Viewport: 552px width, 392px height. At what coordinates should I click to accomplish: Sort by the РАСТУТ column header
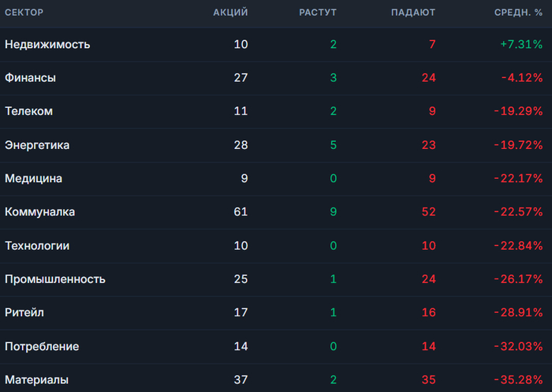click(318, 13)
